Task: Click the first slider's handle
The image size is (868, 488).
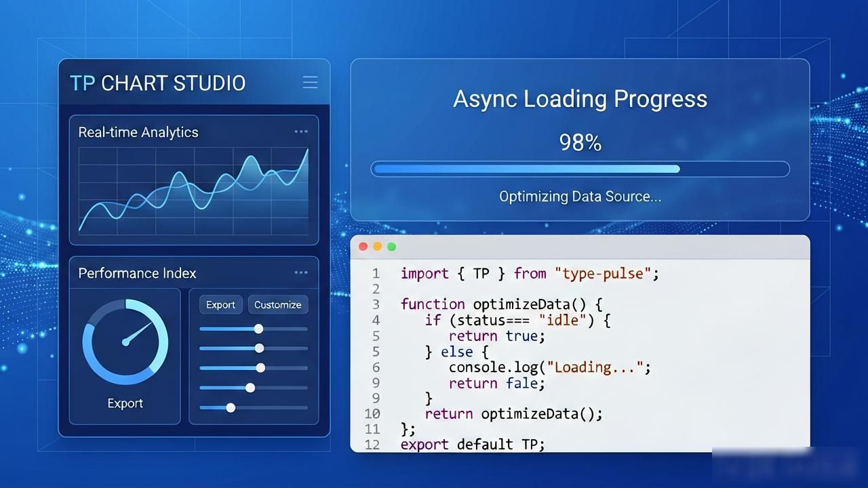Action: pos(258,329)
